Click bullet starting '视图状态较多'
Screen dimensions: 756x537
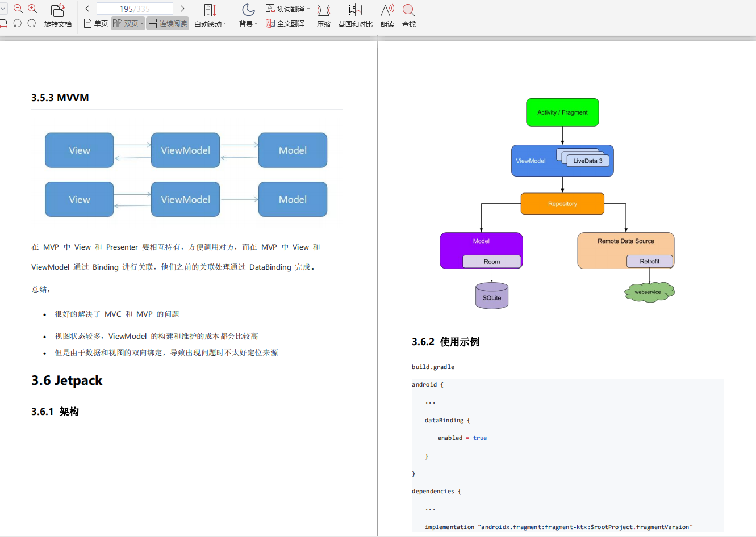click(156, 336)
